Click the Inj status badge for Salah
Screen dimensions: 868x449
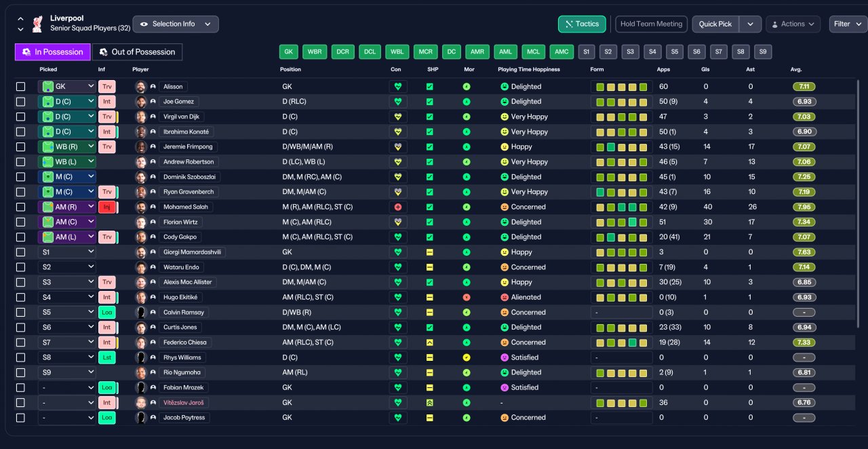(x=107, y=207)
